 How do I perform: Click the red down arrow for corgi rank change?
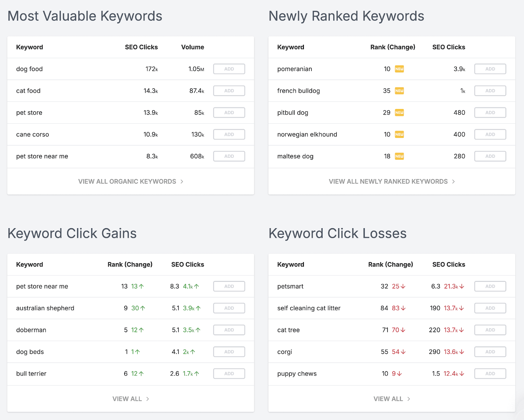403,352
